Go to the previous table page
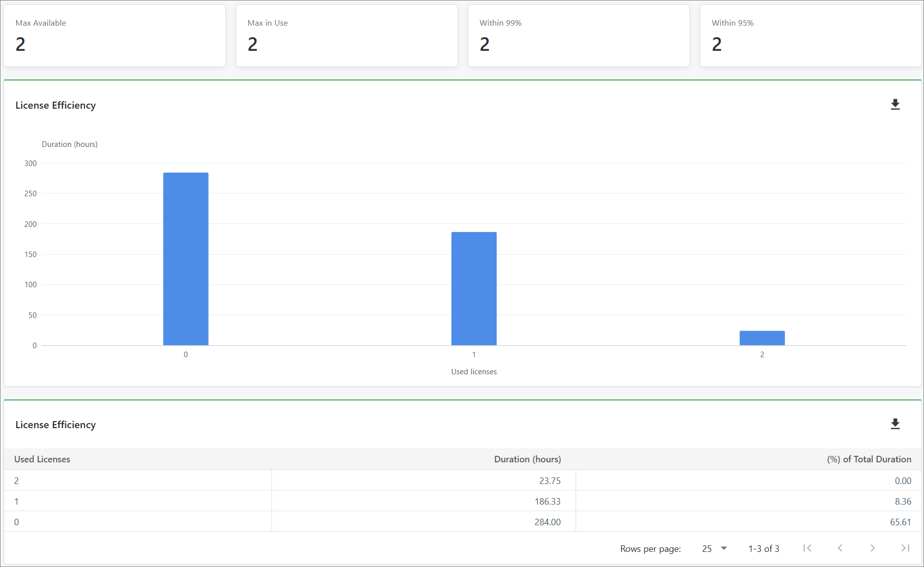Viewport: 924px width, 567px height. coord(840,548)
